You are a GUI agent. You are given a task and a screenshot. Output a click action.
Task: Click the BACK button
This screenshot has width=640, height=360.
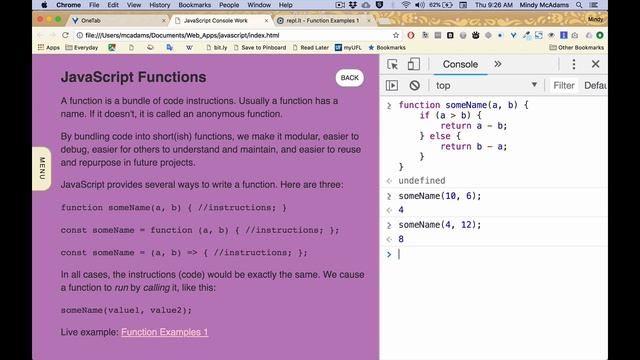349,78
